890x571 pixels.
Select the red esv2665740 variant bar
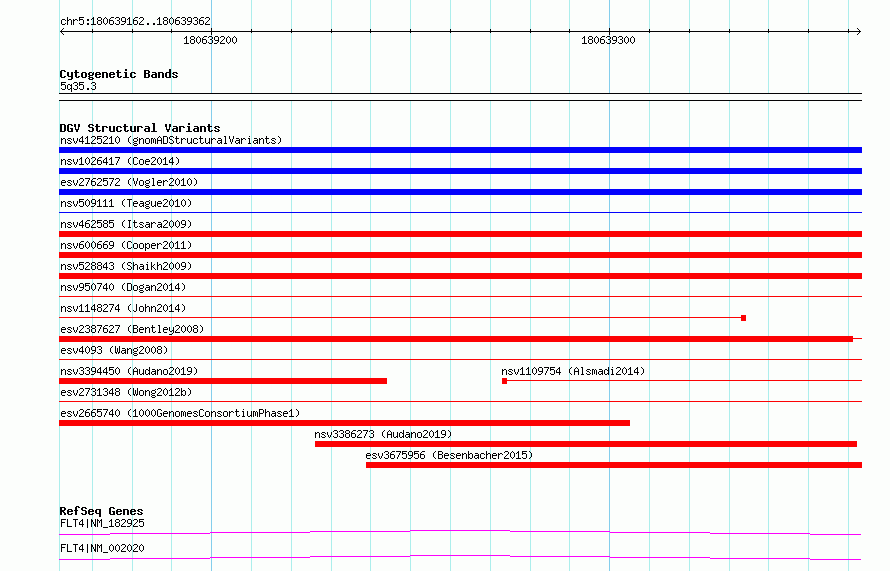click(x=345, y=423)
